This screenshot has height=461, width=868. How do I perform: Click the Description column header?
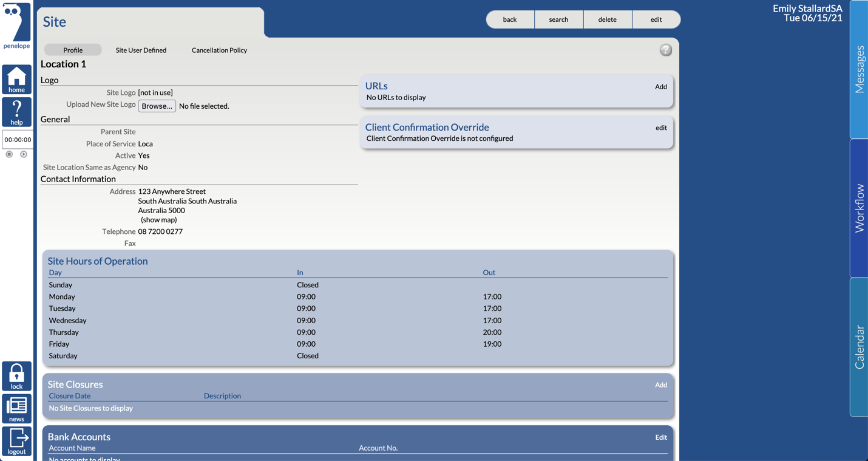pos(222,396)
